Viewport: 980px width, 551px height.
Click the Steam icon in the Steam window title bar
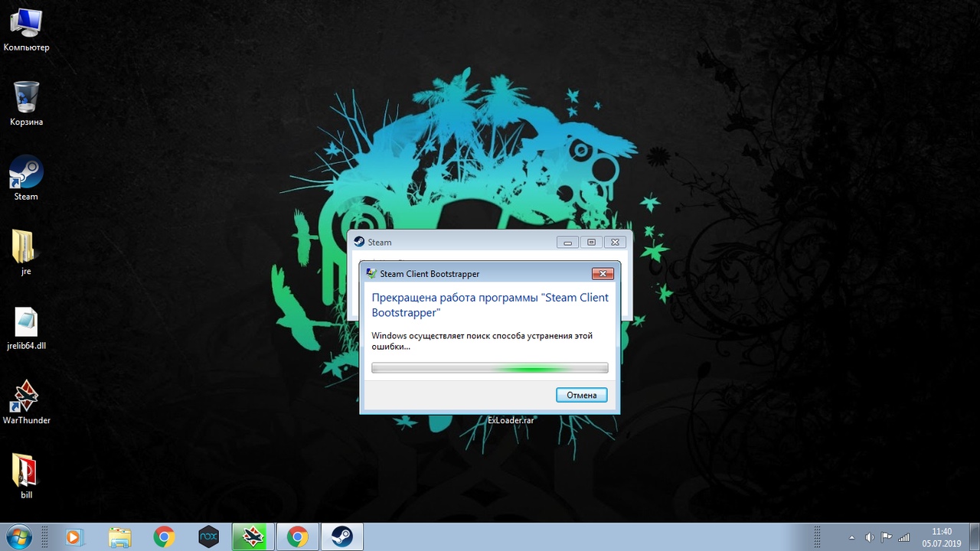358,242
